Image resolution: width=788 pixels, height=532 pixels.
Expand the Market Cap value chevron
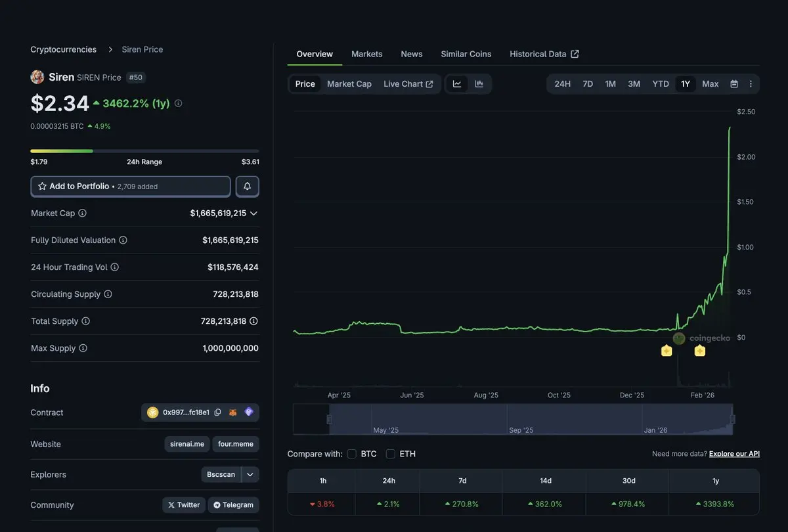253,213
